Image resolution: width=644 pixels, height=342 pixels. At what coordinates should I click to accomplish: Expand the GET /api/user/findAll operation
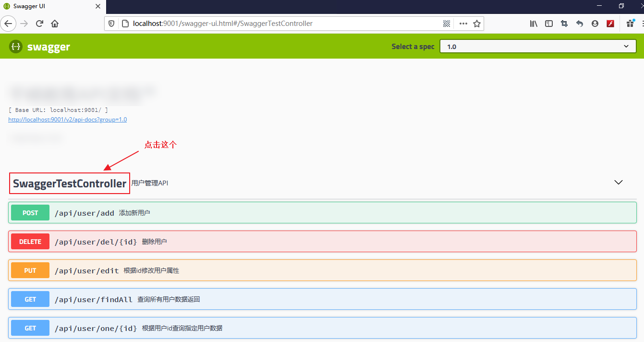tap(322, 299)
